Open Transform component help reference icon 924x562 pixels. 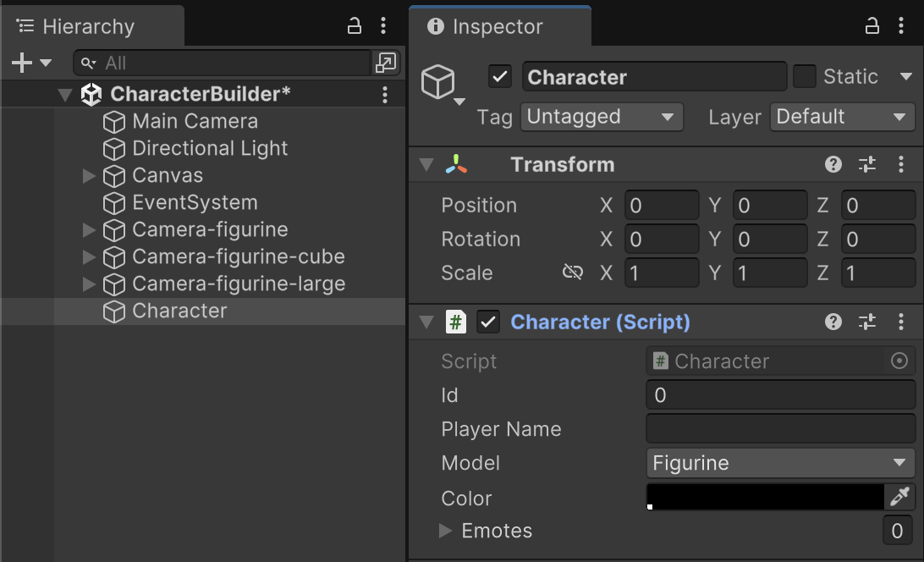pos(833,165)
